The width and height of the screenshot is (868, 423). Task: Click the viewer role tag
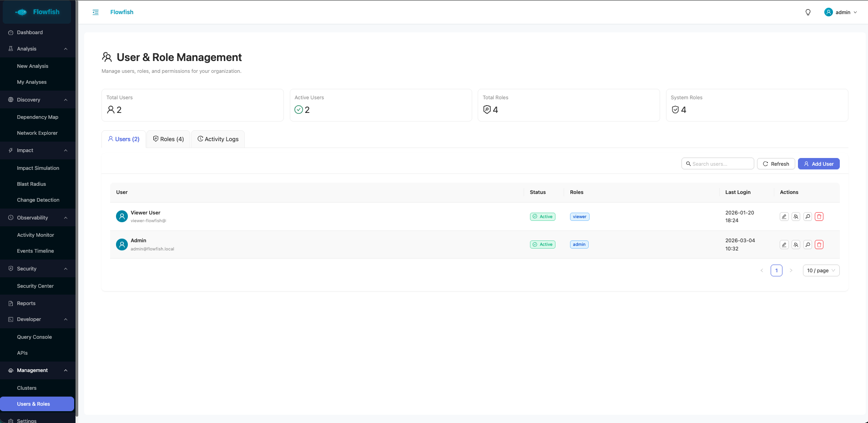pos(580,217)
